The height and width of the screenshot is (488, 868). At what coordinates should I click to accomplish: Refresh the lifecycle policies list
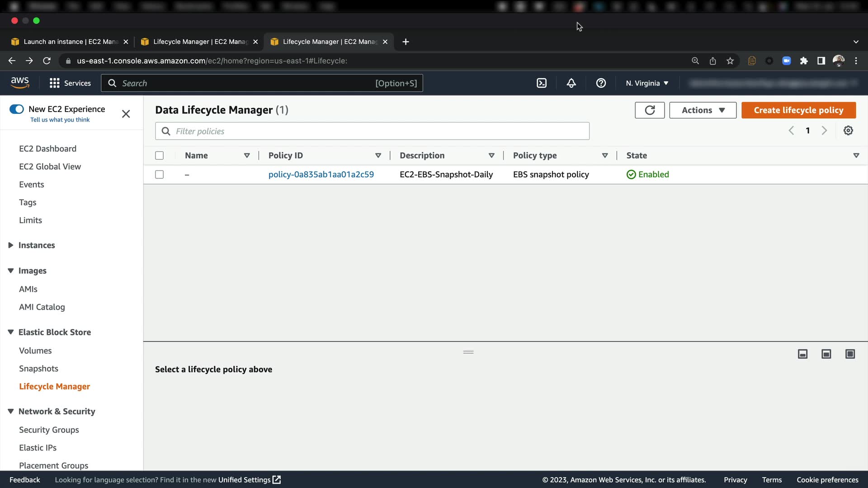650,110
